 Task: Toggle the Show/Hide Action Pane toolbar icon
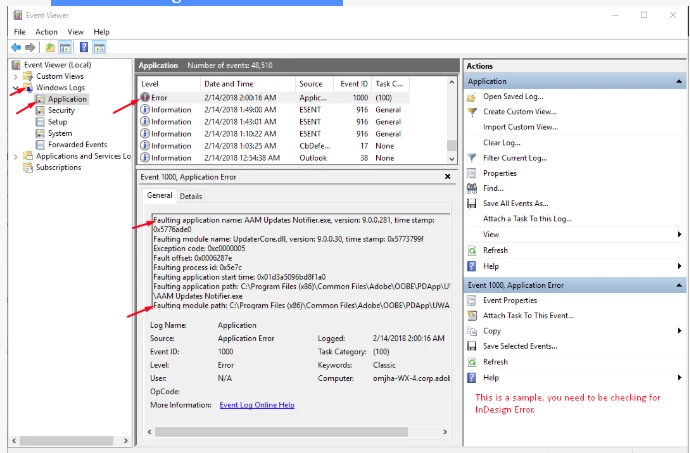[99, 47]
